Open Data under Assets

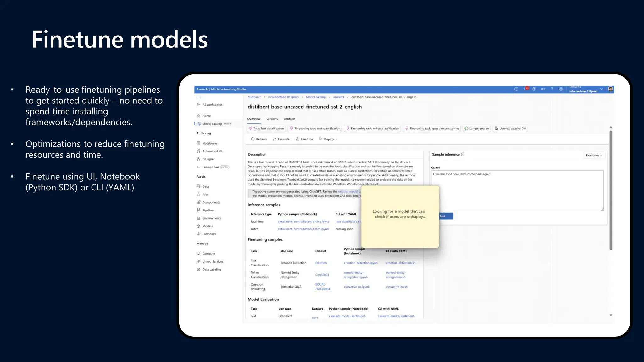(x=205, y=187)
